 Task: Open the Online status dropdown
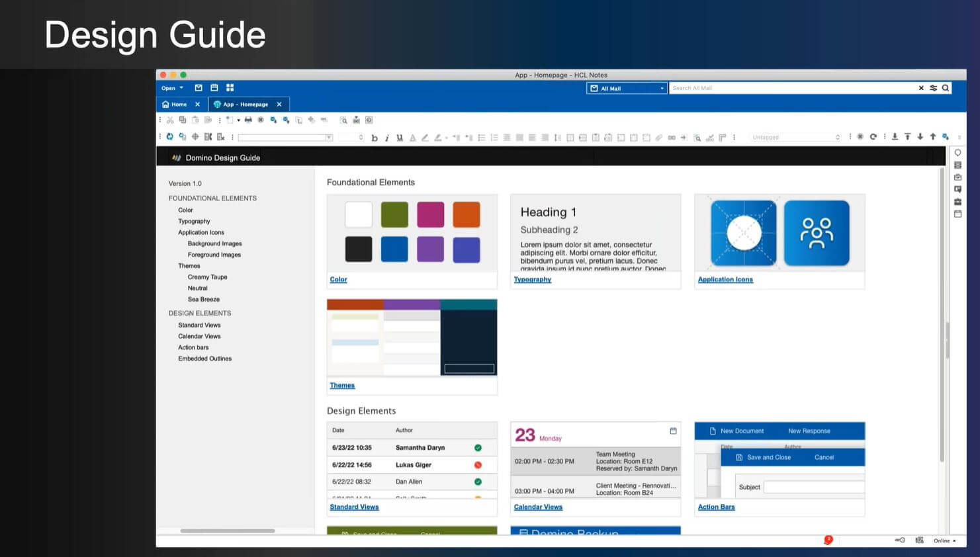(x=944, y=540)
